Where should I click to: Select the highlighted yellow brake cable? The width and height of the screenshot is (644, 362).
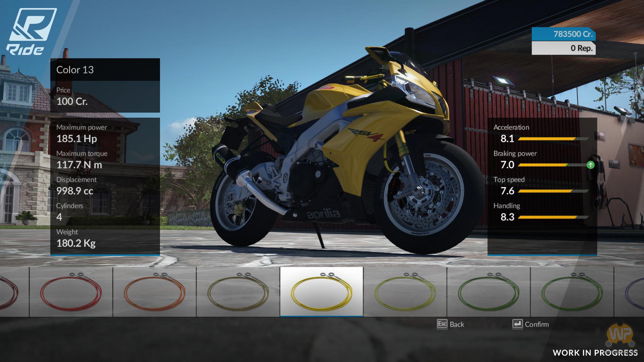321,292
